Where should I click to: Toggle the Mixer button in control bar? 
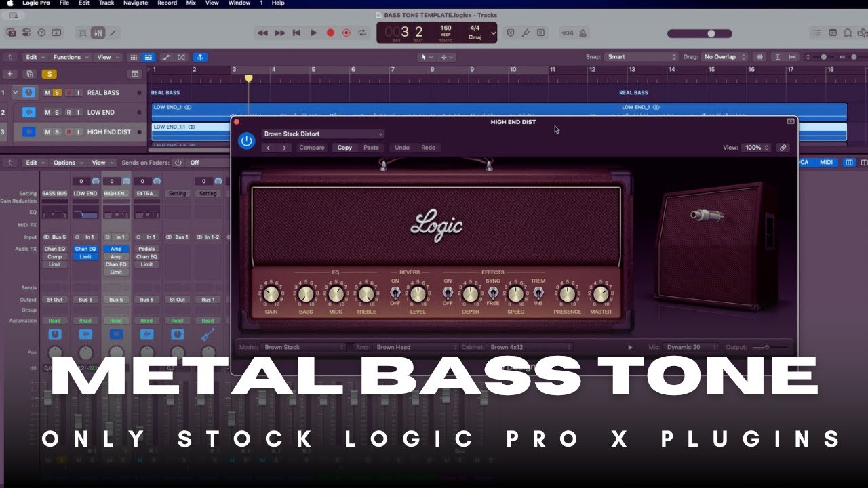pos(98,33)
